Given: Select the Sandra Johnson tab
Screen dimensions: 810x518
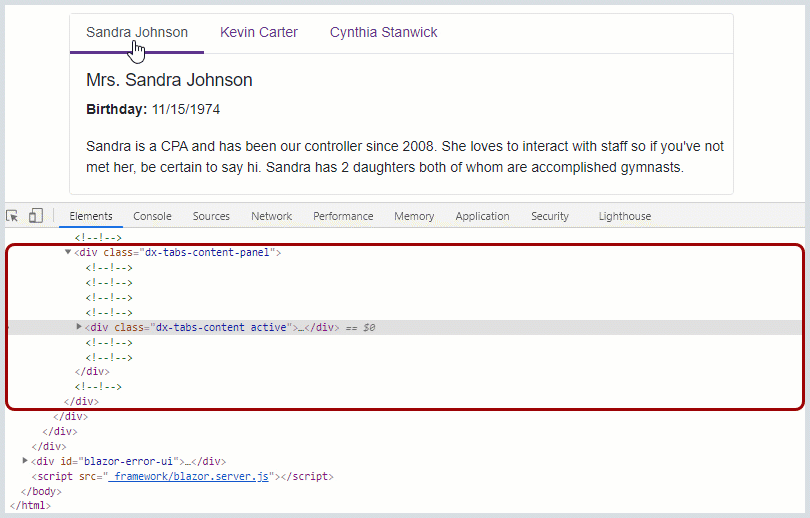Looking at the screenshot, I should pos(137,33).
